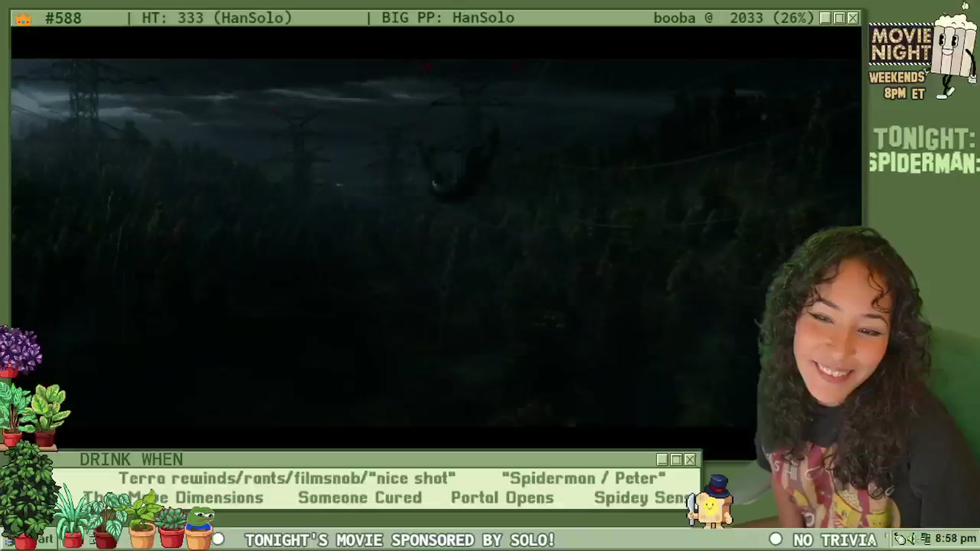980x551 pixels.
Task: Click the 8:58 pm system clock
Action: click(x=955, y=539)
